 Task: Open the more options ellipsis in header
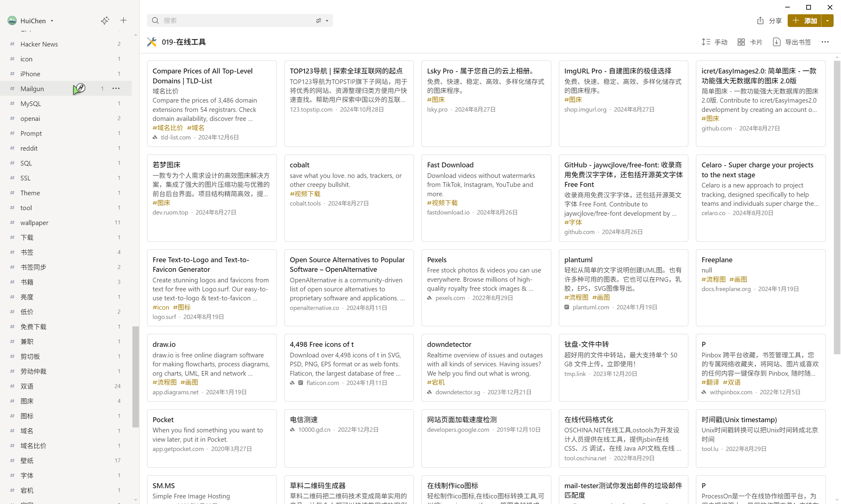[x=825, y=42]
